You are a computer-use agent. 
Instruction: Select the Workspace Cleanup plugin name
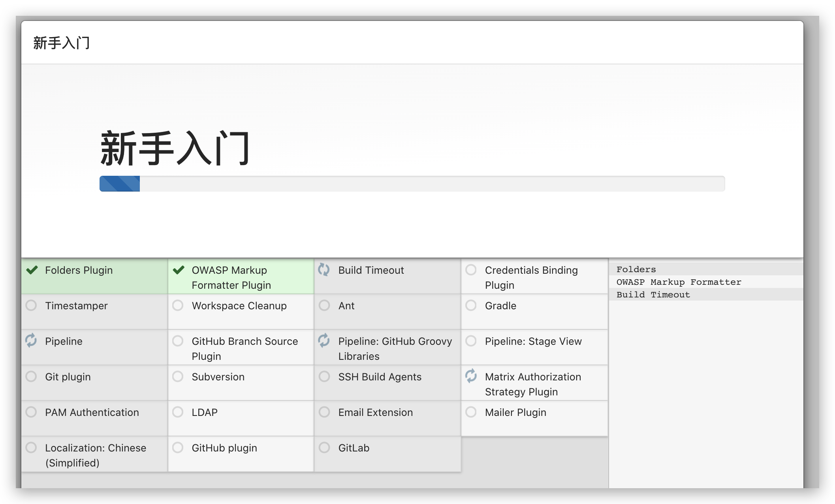[x=239, y=306]
